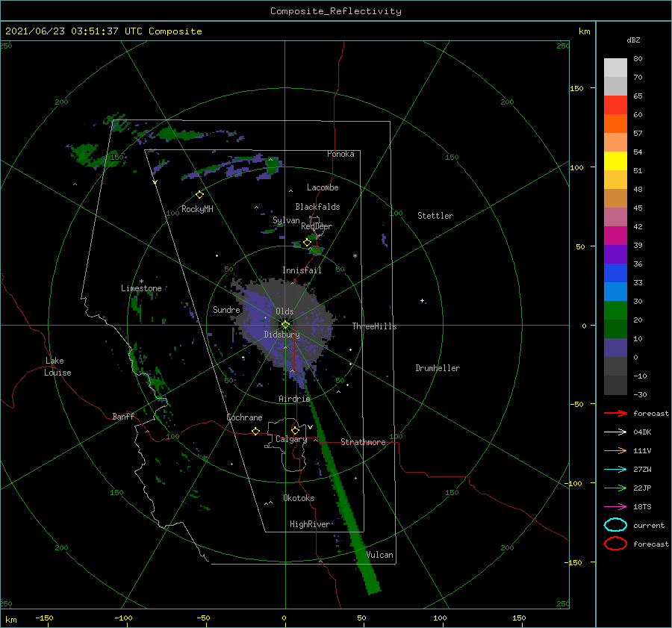Click the Cochrane label

[x=244, y=417]
